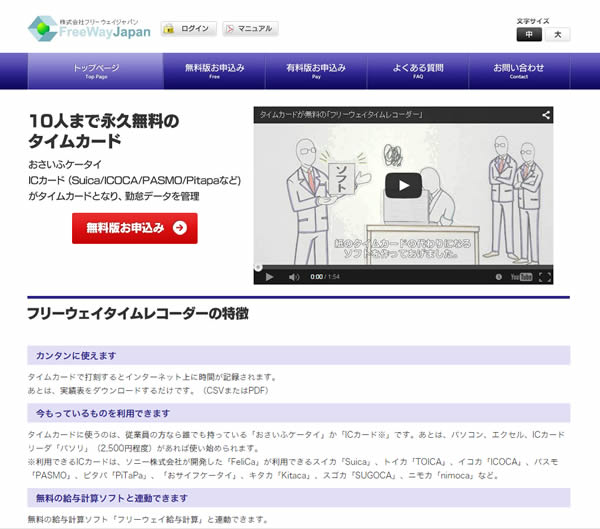This screenshot has width=600, height=529.
Task: Click the red 無料版お申込み button
Action: 135,228
